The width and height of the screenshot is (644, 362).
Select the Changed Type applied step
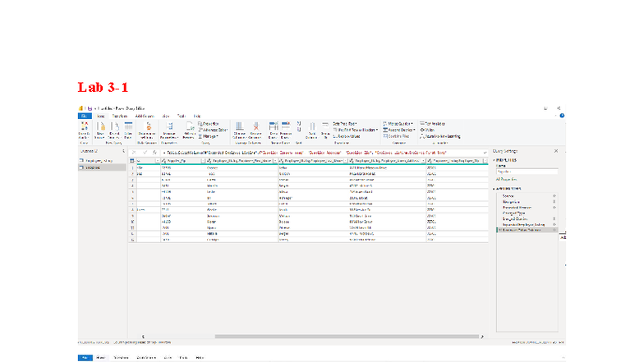pyautogui.click(x=513, y=213)
